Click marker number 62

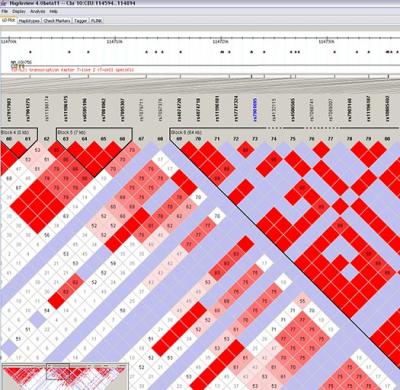[47, 139]
